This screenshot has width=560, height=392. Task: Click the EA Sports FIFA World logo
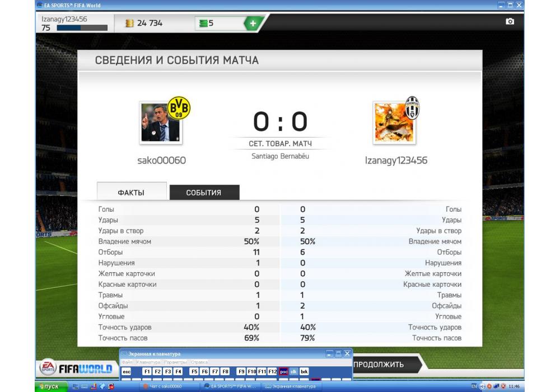point(76,368)
